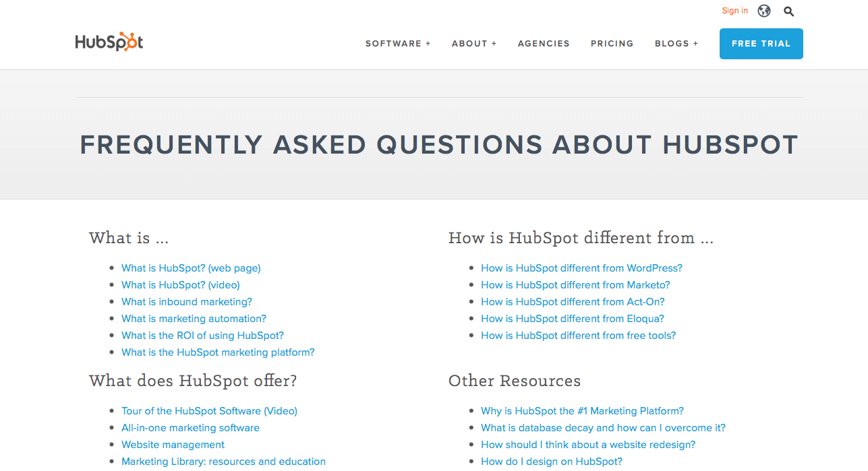Open website redesign question link
868x471 pixels.
click(x=588, y=445)
